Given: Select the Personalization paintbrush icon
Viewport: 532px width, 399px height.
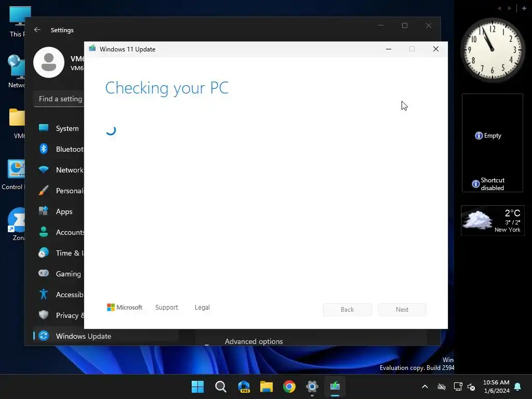Looking at the screenshot, I should (44, 190).
